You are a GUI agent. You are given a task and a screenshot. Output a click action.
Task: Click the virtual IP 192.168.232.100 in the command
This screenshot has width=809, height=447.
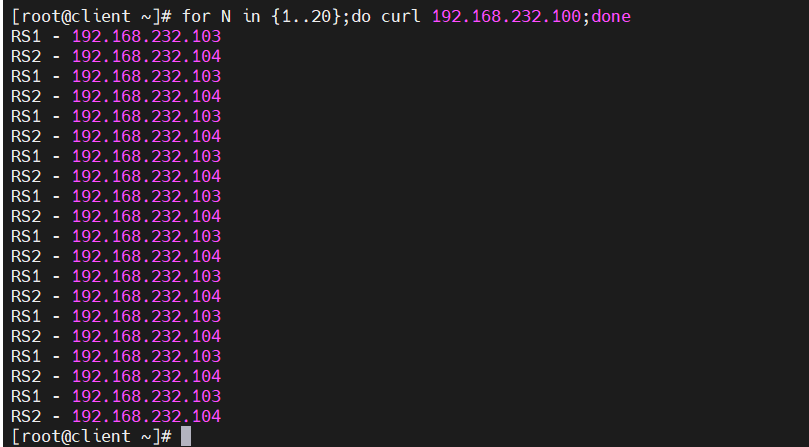507,17
